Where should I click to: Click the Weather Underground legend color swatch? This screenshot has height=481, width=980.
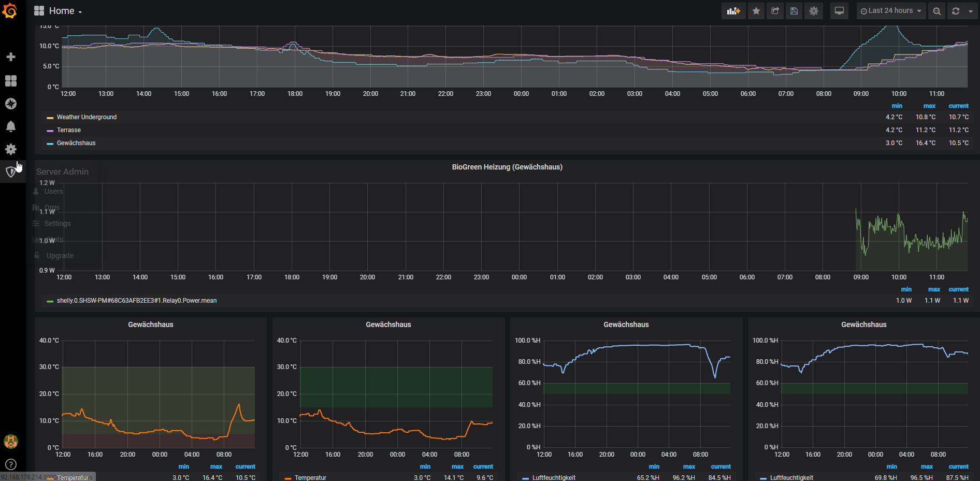point(50,118)
